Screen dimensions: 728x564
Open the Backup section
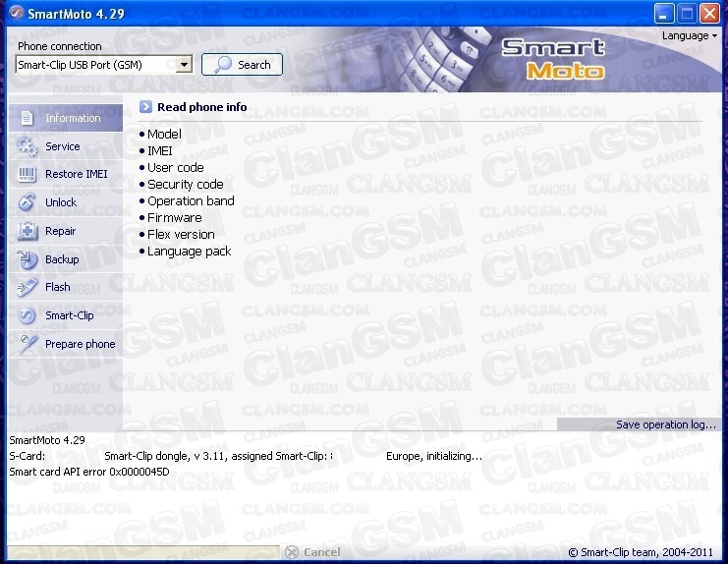point(66,259)
